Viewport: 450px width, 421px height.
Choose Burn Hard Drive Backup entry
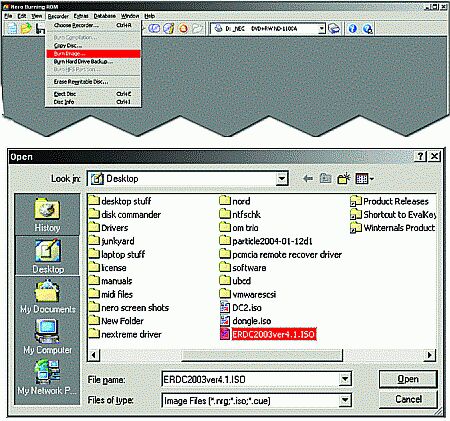click(x=93, y=62)
